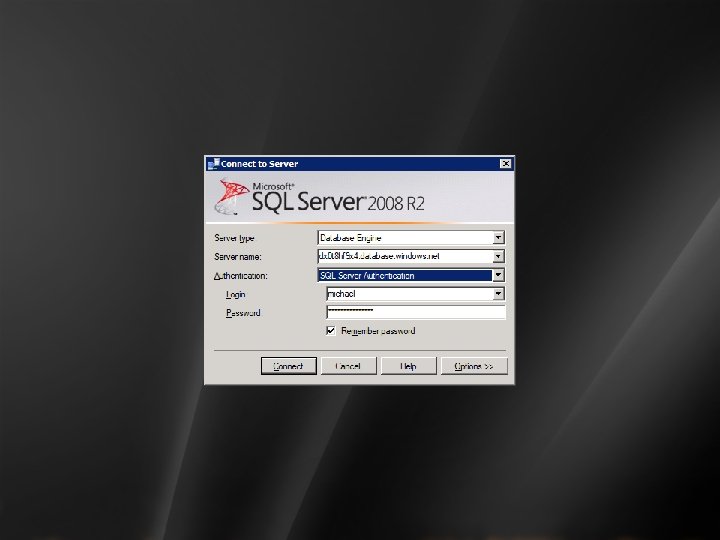The image size is (720, 540).
Task: Click inside the Password field
Action: tap(416, 312)
